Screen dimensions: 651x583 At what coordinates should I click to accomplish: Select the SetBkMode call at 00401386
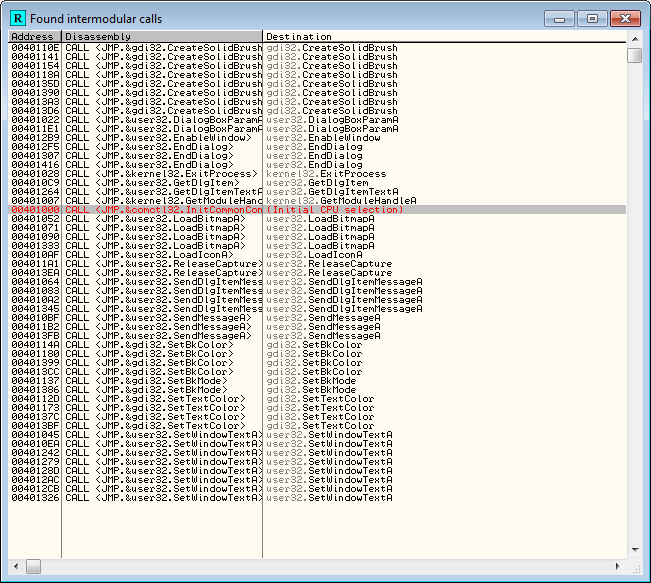coord(317,390)
